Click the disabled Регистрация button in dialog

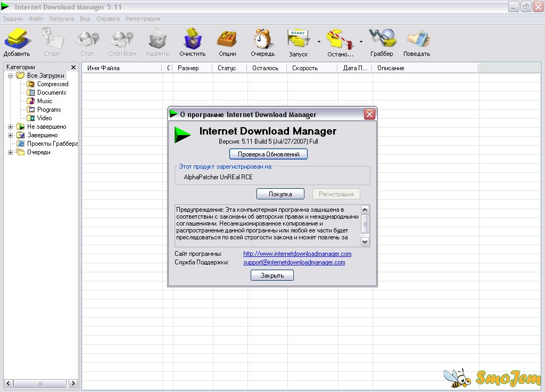tap(336, 194)
